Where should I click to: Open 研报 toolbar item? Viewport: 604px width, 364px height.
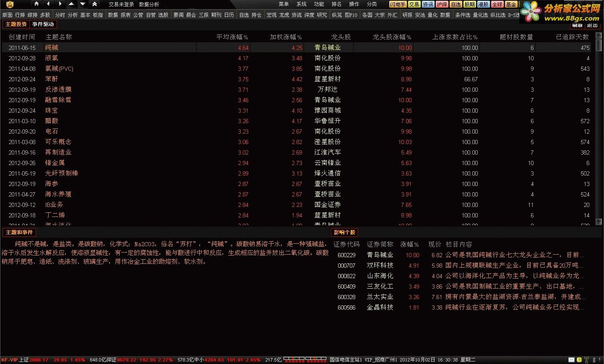point(407,15)
